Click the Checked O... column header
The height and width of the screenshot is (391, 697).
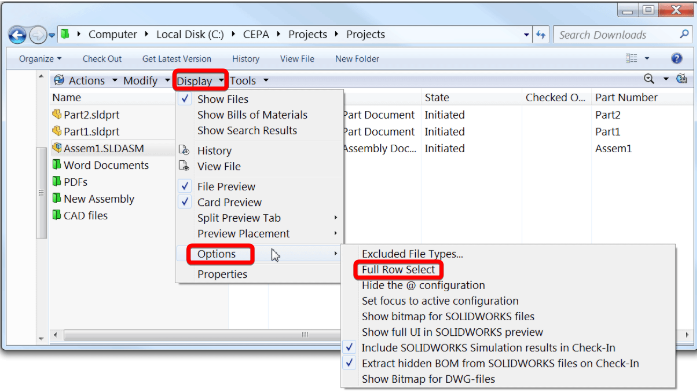coord(555,97)
